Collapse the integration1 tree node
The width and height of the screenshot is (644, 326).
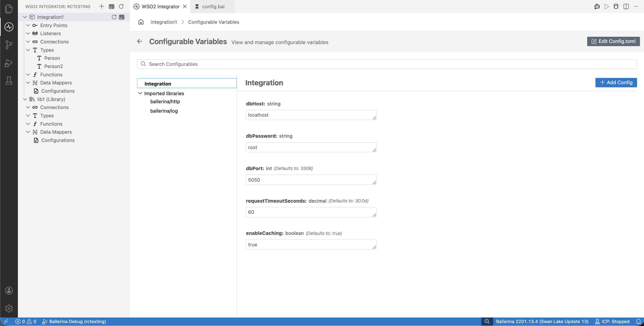[x=25, y=17]
